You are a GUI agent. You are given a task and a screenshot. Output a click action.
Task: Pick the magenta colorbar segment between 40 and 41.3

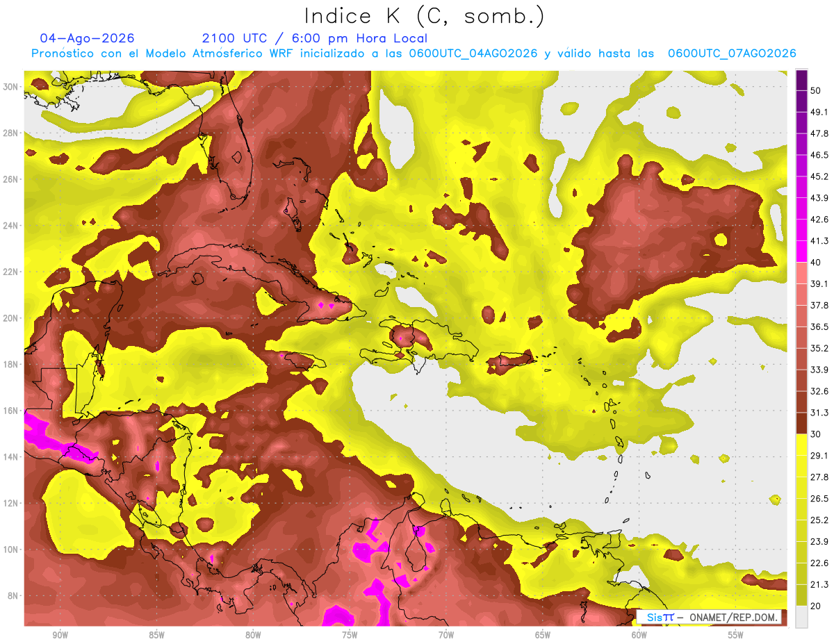[801, 251]
